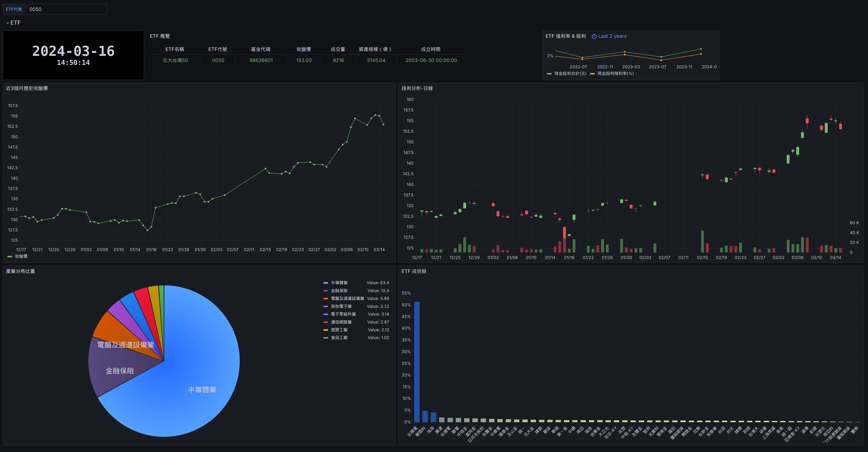Click the 塑膠工業 yellow legend marker

point(325,330)
